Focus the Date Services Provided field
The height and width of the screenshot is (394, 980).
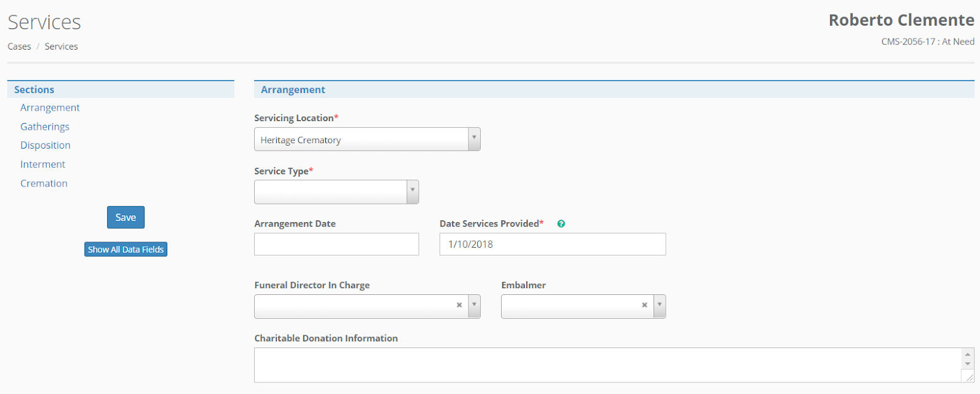(552, 244)
